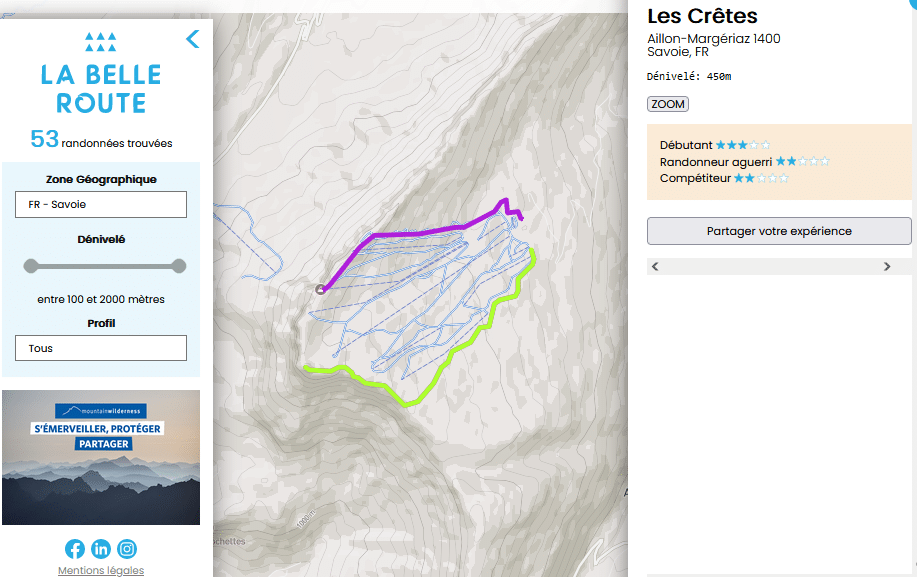Click the Débutant star rating
This screenshot has height=577, width=917.
coord(742,145)
